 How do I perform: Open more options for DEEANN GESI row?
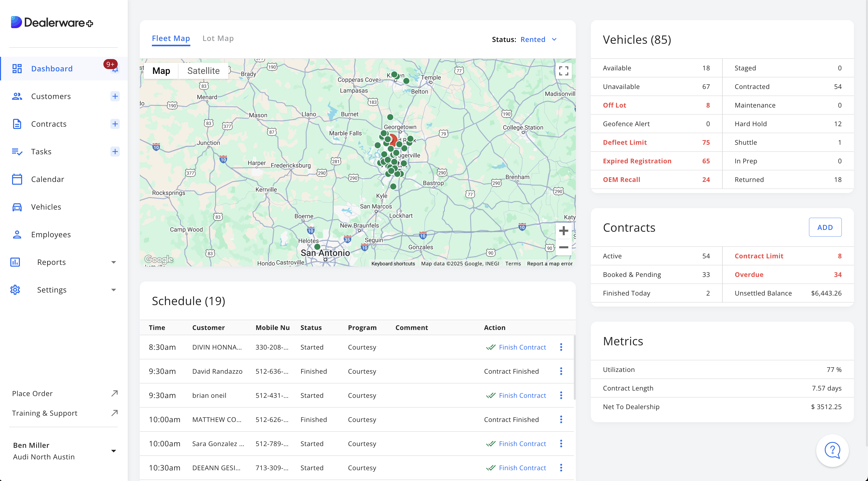[x=561, y=468]
